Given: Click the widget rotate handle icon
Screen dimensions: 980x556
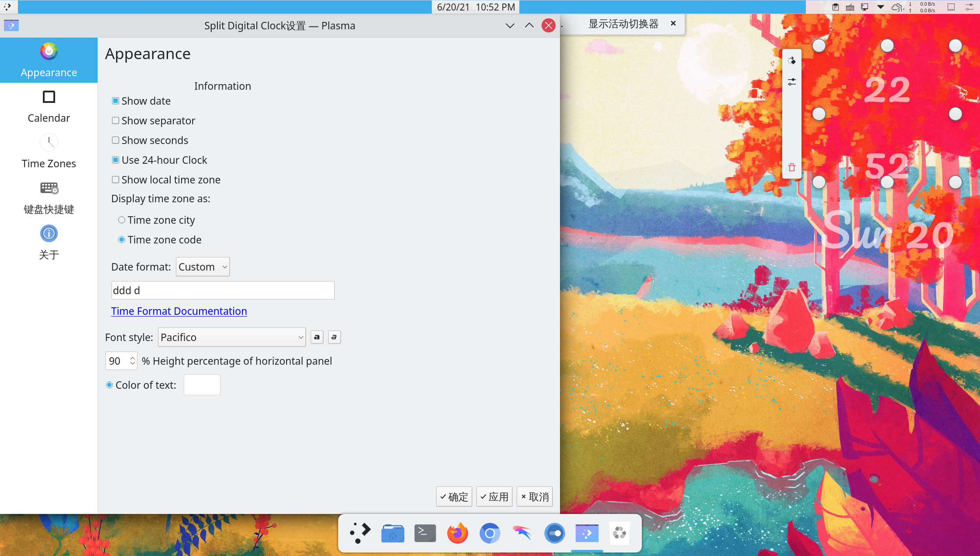Looking at the screenshot, I should (x=792, y=61).
